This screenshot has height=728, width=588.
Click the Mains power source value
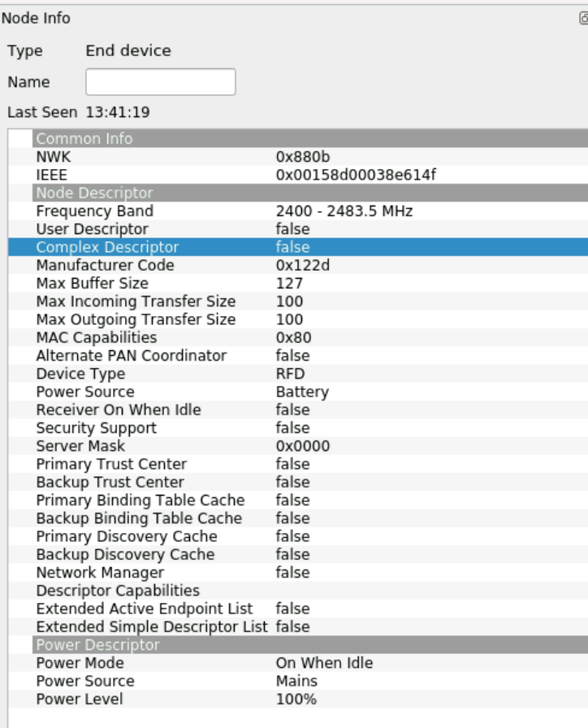pyautogui.click(x=296, y=681)
